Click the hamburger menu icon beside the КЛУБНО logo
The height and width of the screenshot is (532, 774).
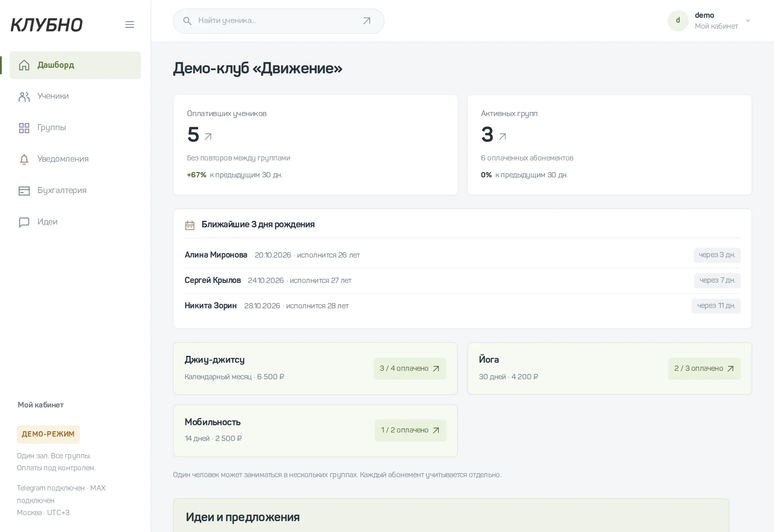click(129, 25)
